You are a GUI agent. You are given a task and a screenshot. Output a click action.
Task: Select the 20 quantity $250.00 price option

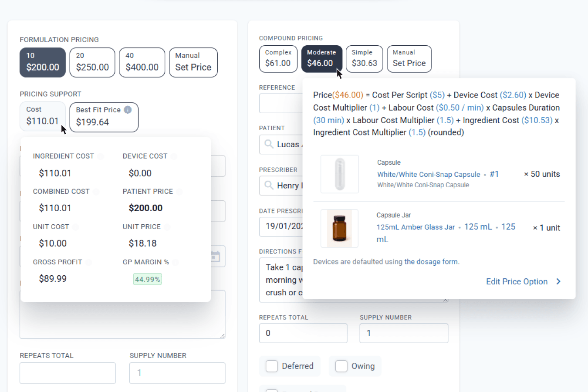click(92, 62)
